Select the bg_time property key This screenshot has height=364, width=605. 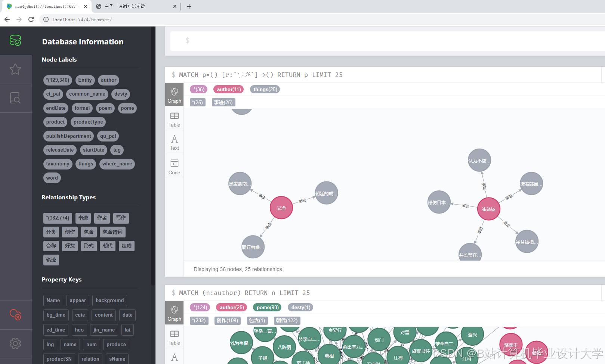point(56,315)
